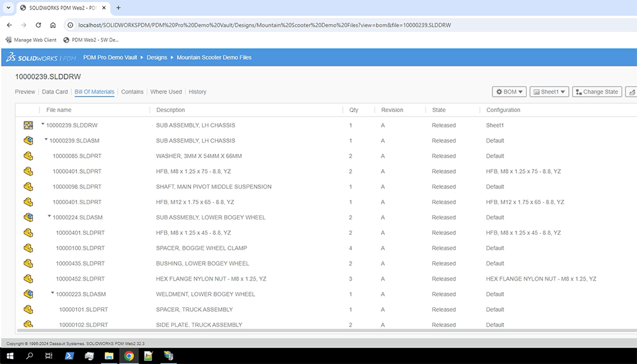637x364 pixels.
Task: Click part icon for 10000435.SLDPRT
Action: 28,263
